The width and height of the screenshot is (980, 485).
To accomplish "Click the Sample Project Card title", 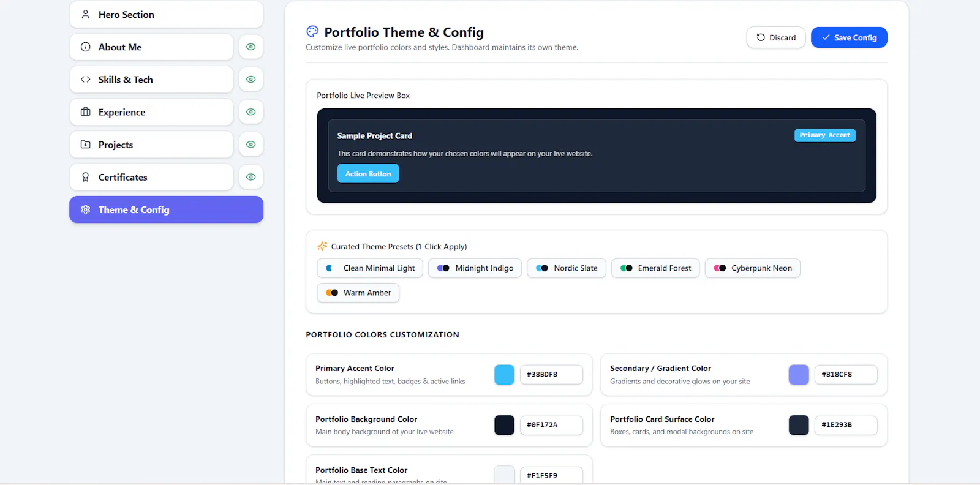I will tap(374, 136).
